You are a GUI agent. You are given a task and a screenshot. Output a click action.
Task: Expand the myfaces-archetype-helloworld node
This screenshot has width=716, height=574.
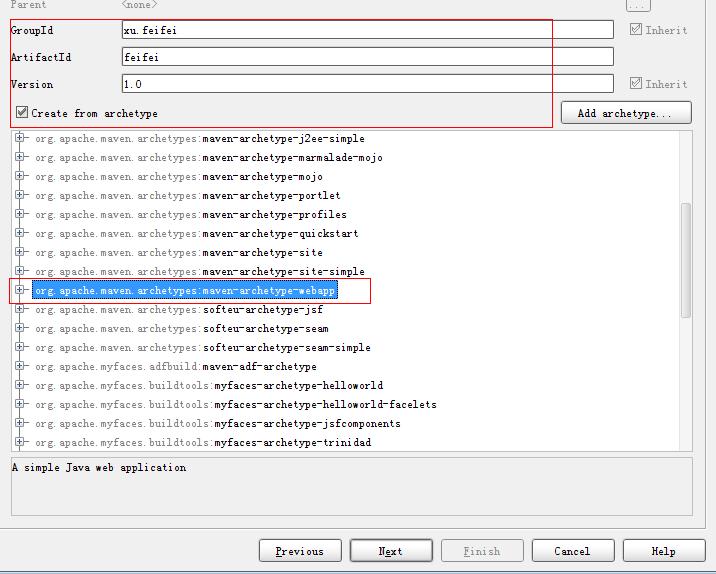pyautogui.click(x=20, y=385)
